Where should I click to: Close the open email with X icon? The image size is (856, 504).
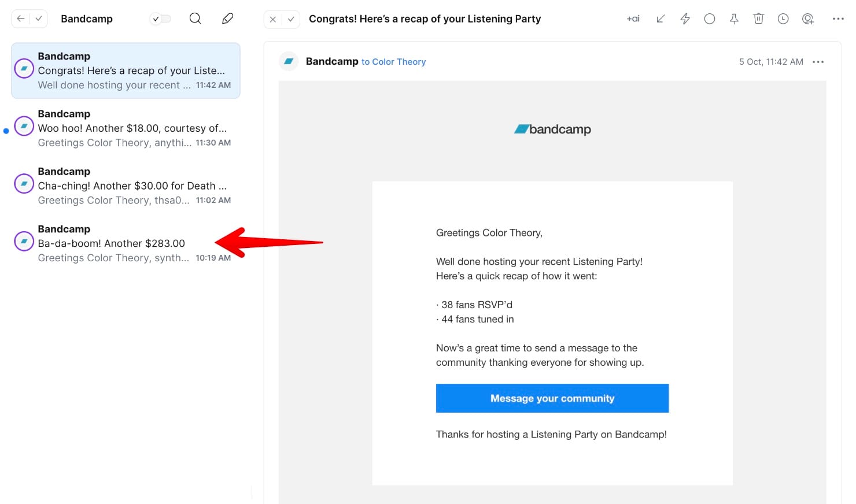pos(273,19)
